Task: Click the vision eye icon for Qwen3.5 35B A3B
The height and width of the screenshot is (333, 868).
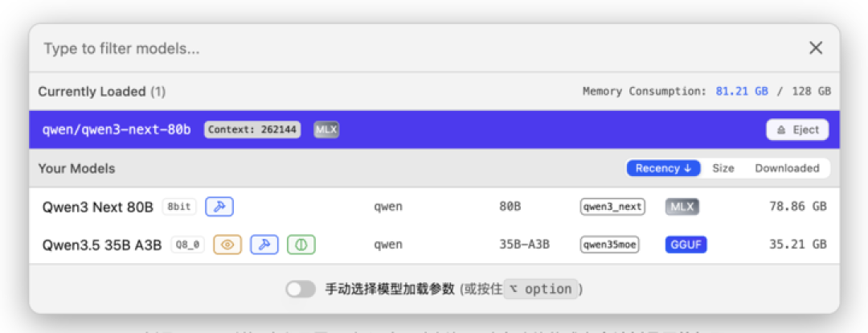Action: (227, 245)
